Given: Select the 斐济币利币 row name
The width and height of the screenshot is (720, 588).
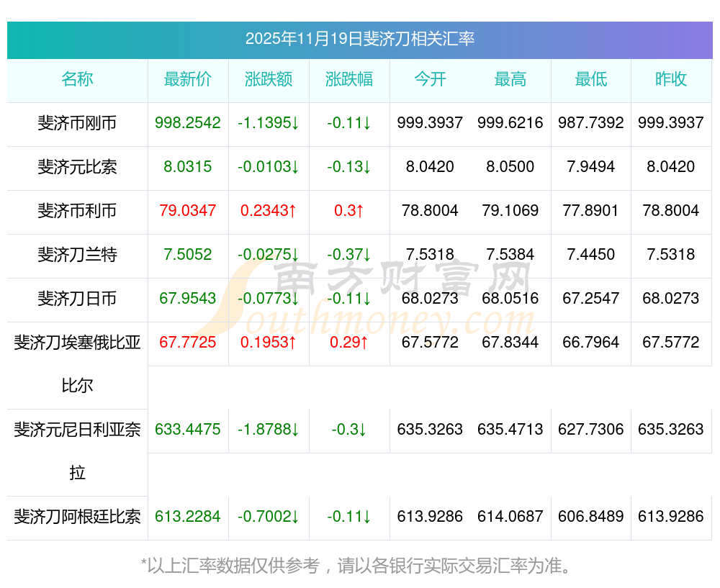Looking at the screenshot, I should coord(77,211).
